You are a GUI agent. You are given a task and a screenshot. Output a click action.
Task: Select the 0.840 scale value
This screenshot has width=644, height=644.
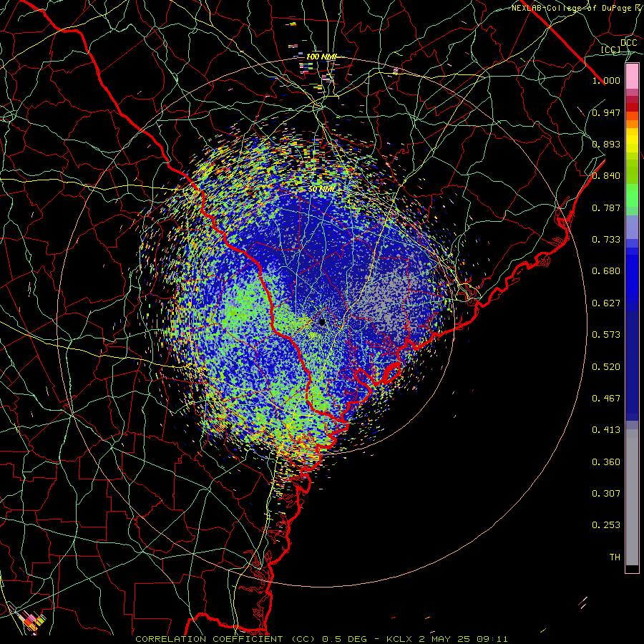click(x=606, y=176)
